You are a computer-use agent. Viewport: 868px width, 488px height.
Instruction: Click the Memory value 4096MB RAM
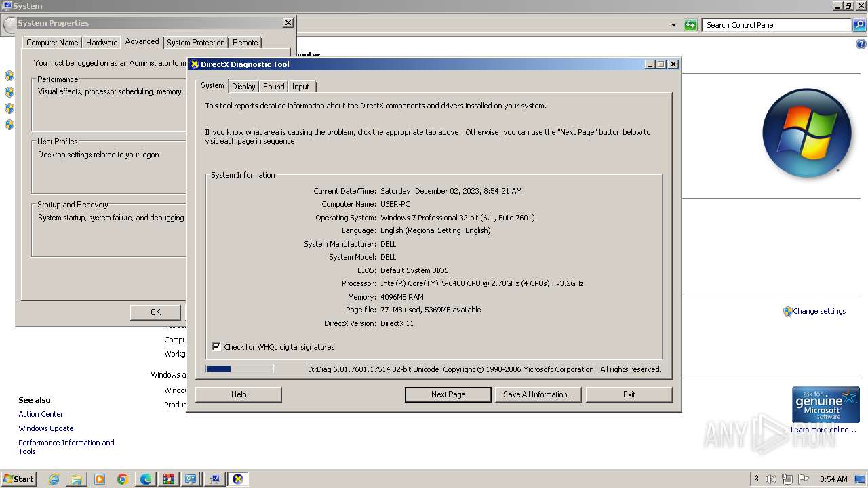[x=402, y=297]
